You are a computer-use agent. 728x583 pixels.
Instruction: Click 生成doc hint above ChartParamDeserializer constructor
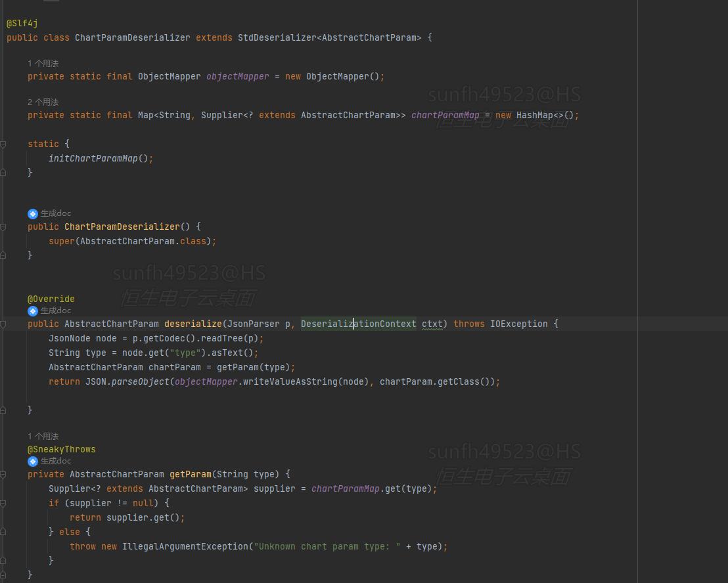click(49, 213)
